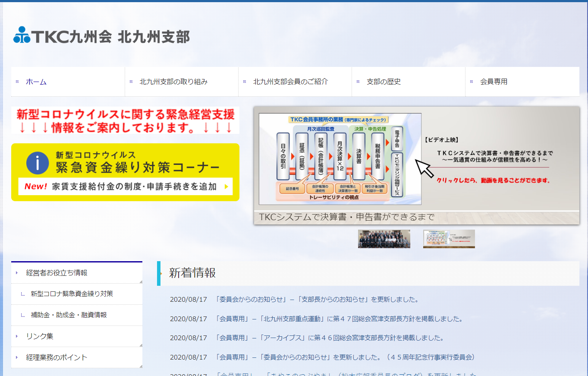Click 家賃支援給付金の制度・申請手続きを追加 bar
The width and height of the screenshot is (588, 376).
[x=125, y=186]
